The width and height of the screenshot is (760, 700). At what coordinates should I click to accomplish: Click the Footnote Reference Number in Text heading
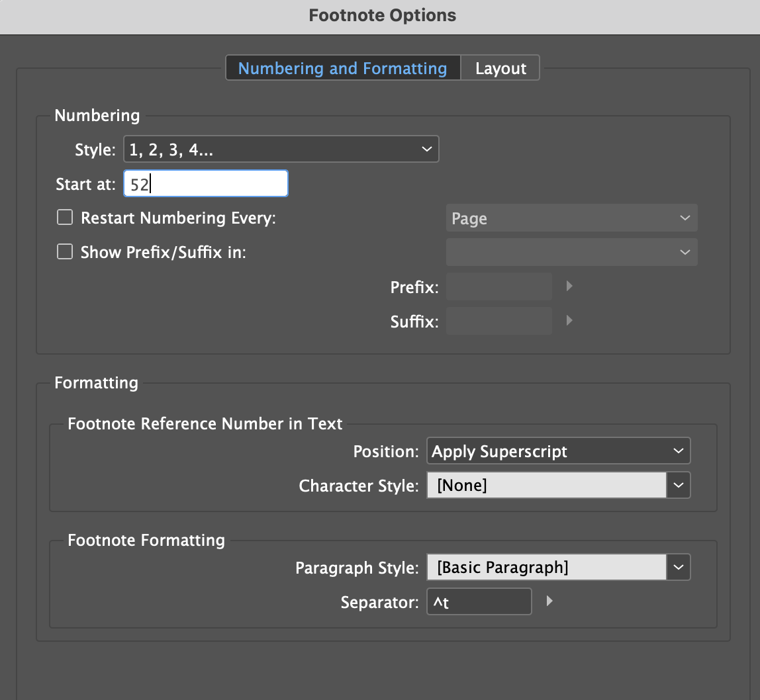(x=205, y=424)
